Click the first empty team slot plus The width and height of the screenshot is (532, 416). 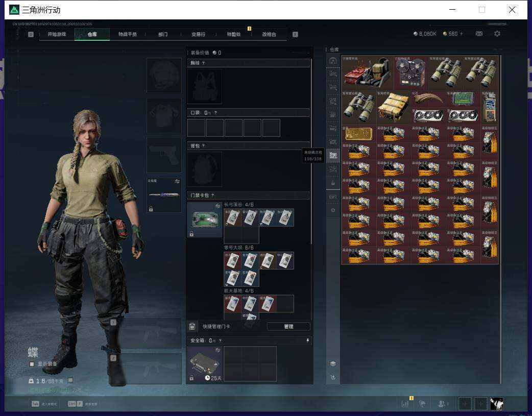(465, 404)
